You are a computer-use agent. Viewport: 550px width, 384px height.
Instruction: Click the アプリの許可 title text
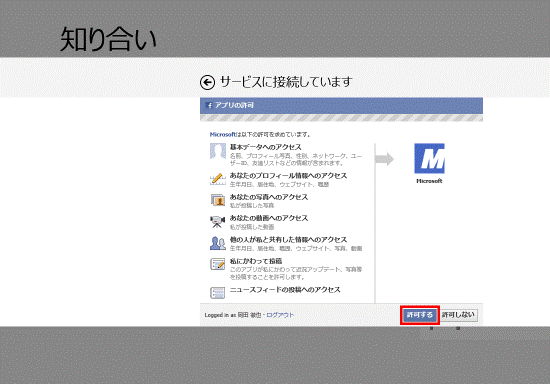click(x=234, y=105)
